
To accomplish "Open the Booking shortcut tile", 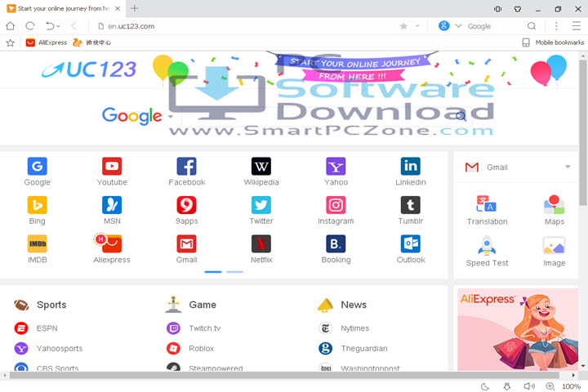I will (336, 249).
